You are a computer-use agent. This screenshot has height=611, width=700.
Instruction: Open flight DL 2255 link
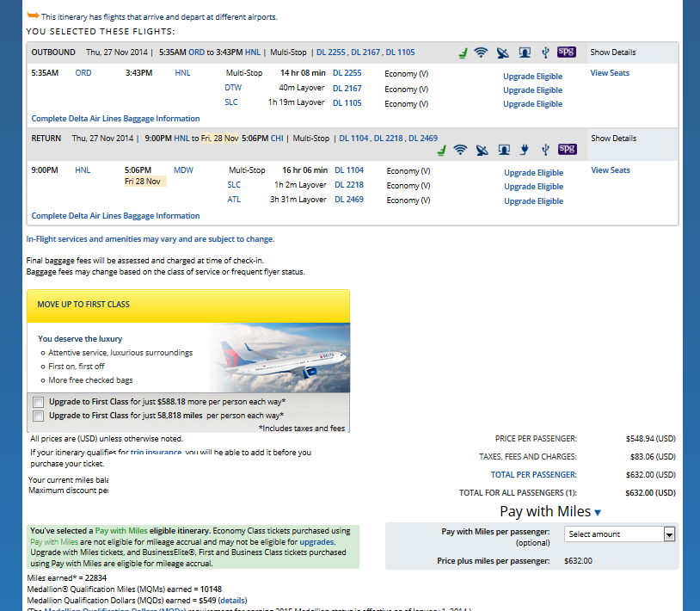(x=347, y=74)
